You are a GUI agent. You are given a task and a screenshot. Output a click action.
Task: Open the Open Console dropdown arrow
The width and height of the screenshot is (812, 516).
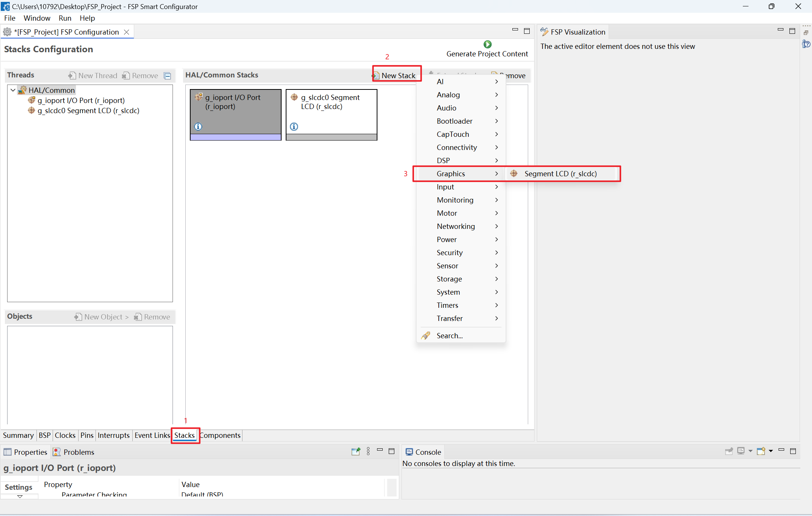click(x=771, y=451)
